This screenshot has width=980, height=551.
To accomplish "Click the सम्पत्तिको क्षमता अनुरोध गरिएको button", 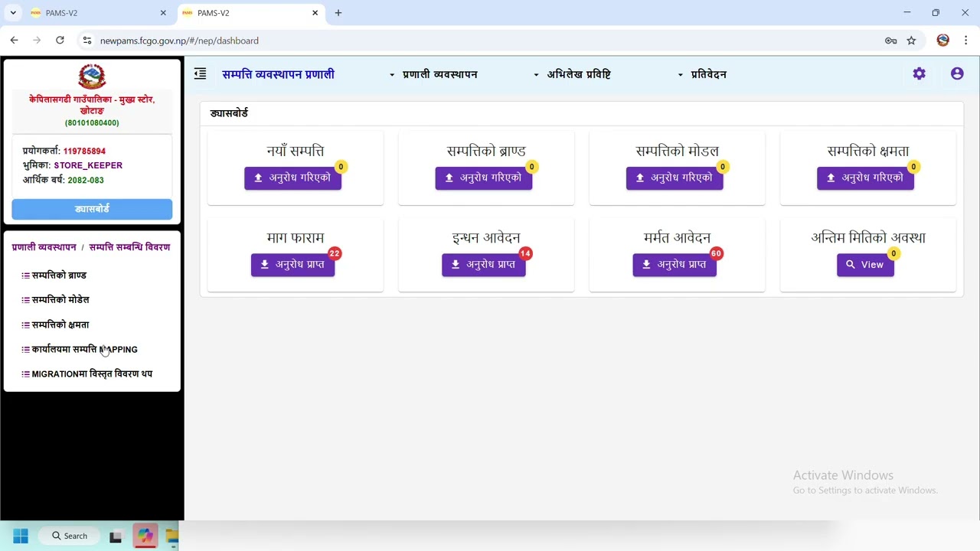I will [x=865, y=178].
